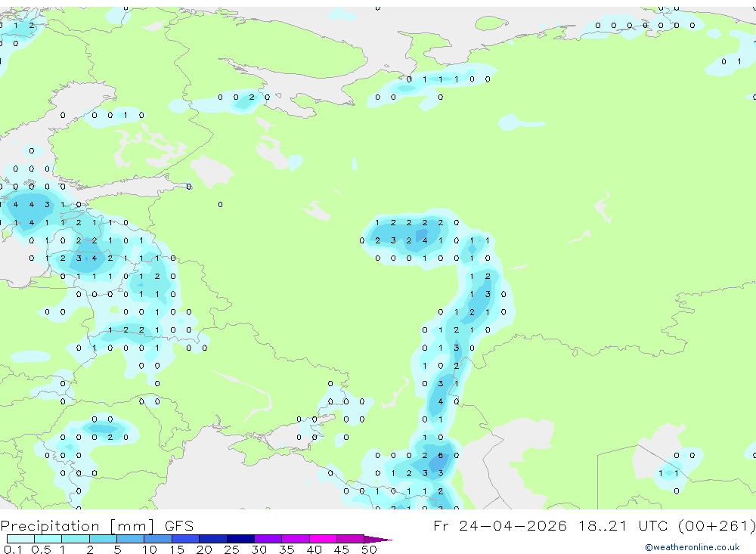Pick the legend swatch between 2 and 5

tap(103, 539)
